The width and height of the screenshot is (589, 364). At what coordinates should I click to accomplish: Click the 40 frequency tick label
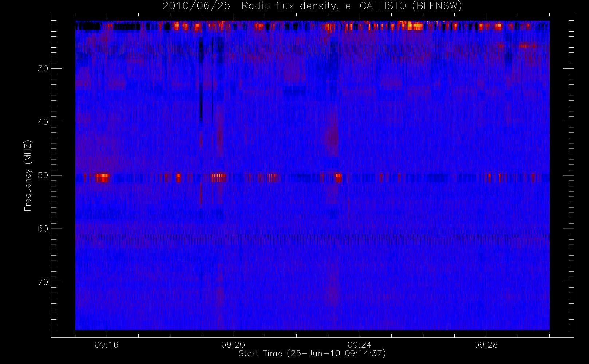click(x=43, y=122)
